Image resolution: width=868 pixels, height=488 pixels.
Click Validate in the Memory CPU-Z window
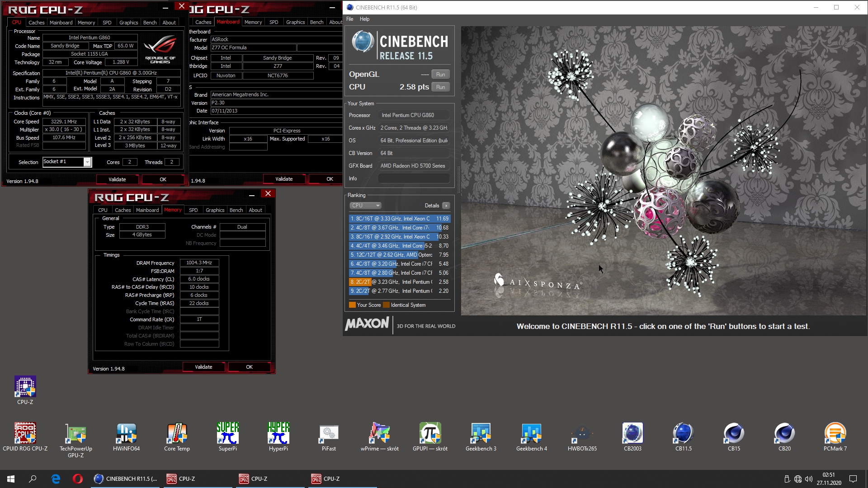[203, 367]
